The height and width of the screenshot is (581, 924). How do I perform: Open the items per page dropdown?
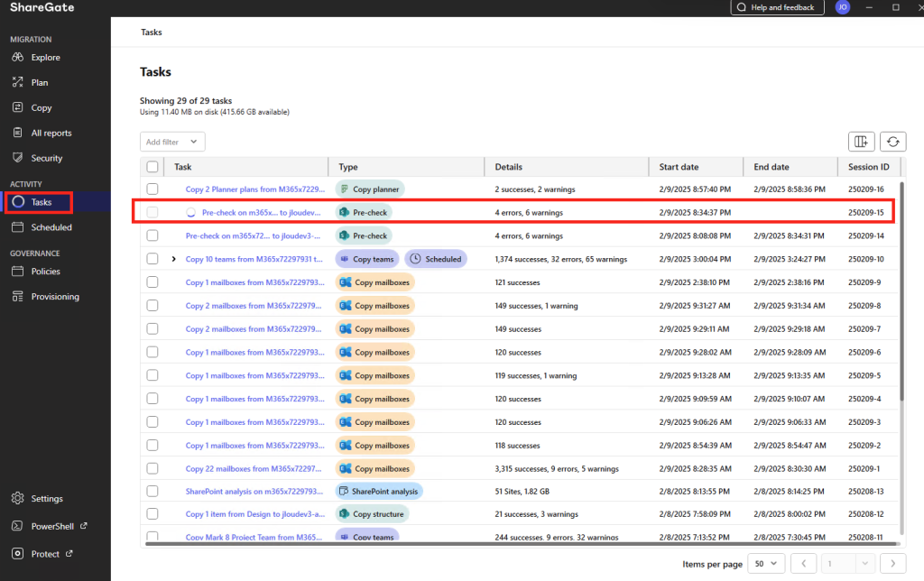click(x=766, y=564)
